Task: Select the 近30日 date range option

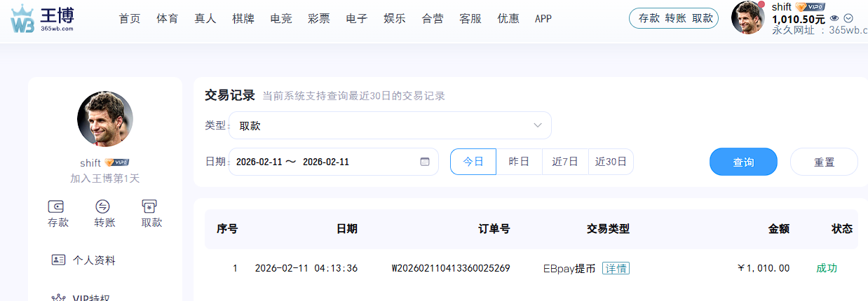Action: pyautogui.click(x=611, y=162)
